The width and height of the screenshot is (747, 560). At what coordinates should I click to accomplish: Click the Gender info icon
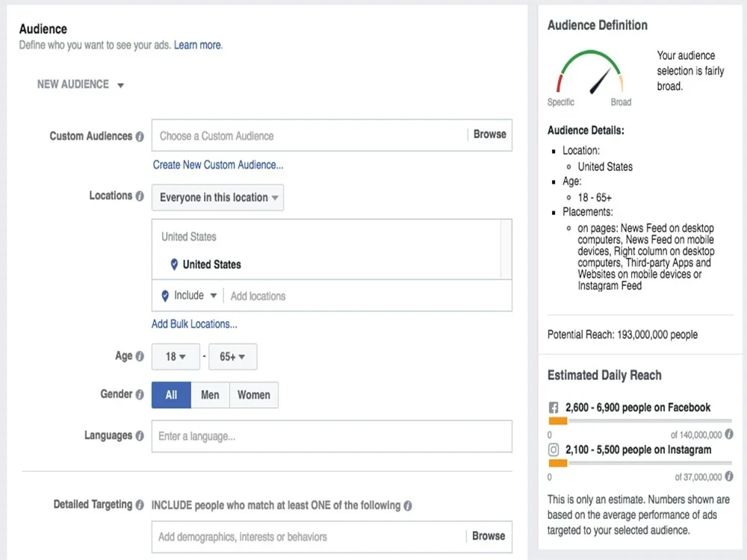(140, 394)
